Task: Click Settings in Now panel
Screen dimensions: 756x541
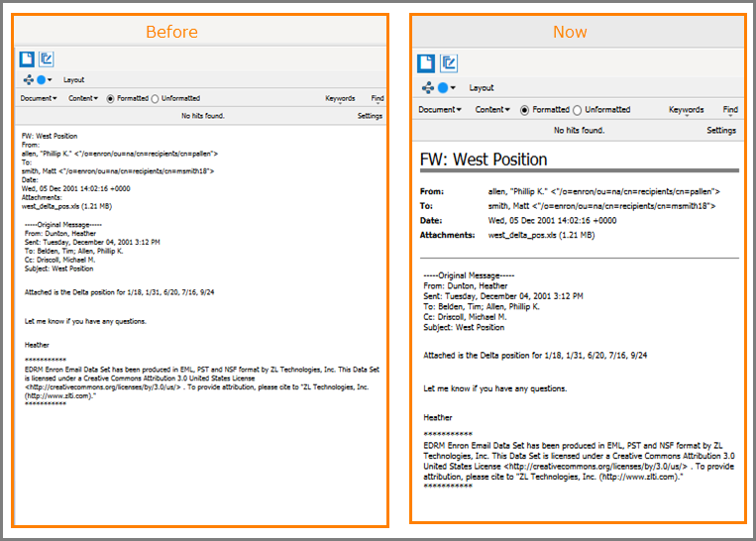Action: (x=721, y=130)
